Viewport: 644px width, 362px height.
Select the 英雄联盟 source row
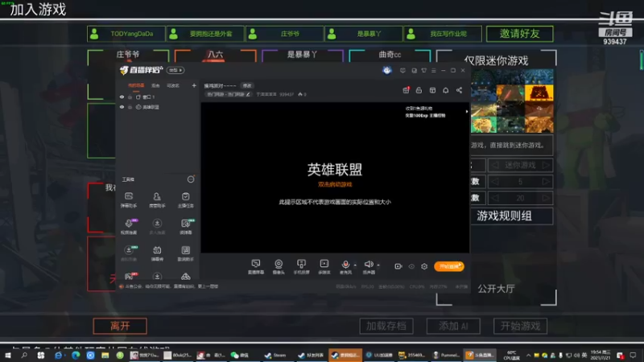[158, 107]
